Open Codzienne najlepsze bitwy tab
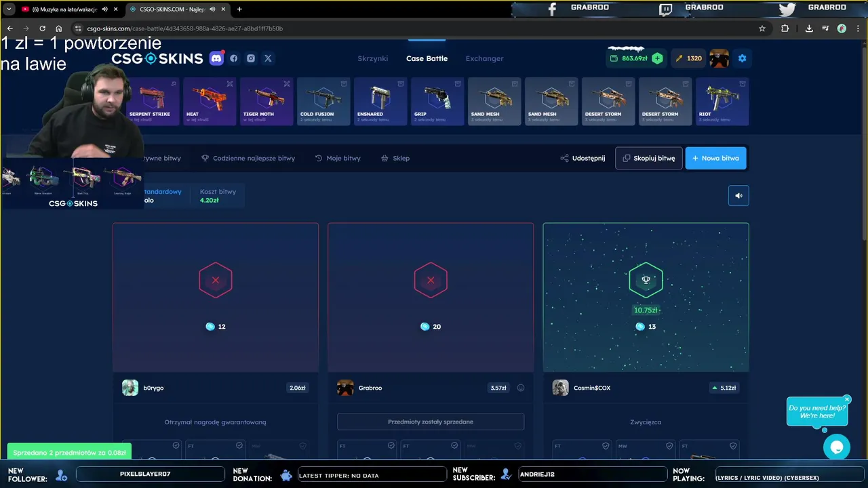This screenshot has height=488, width=868. 248,158
